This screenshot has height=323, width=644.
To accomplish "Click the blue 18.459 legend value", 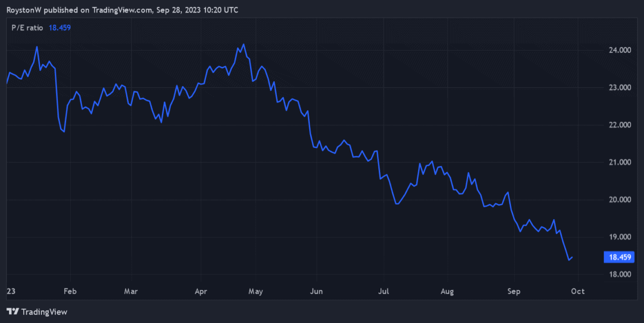I will click(60, 27).
